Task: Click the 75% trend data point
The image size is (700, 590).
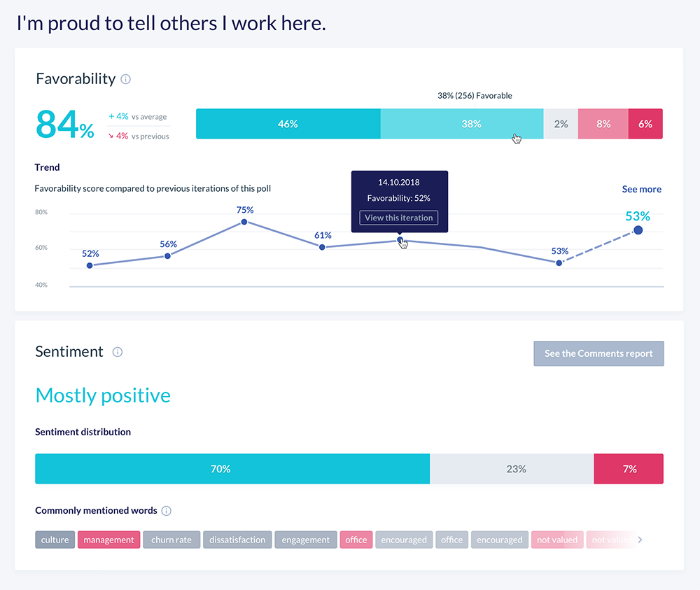Action: 244,222
